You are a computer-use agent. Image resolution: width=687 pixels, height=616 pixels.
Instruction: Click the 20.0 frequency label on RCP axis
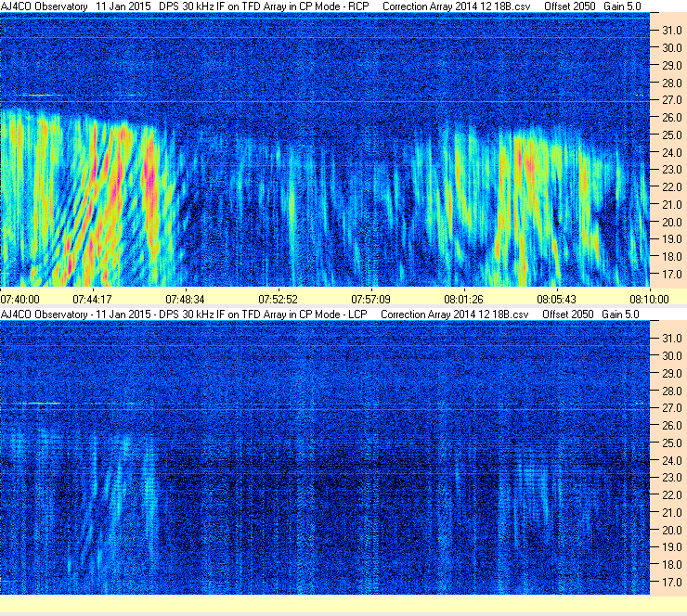671,223
